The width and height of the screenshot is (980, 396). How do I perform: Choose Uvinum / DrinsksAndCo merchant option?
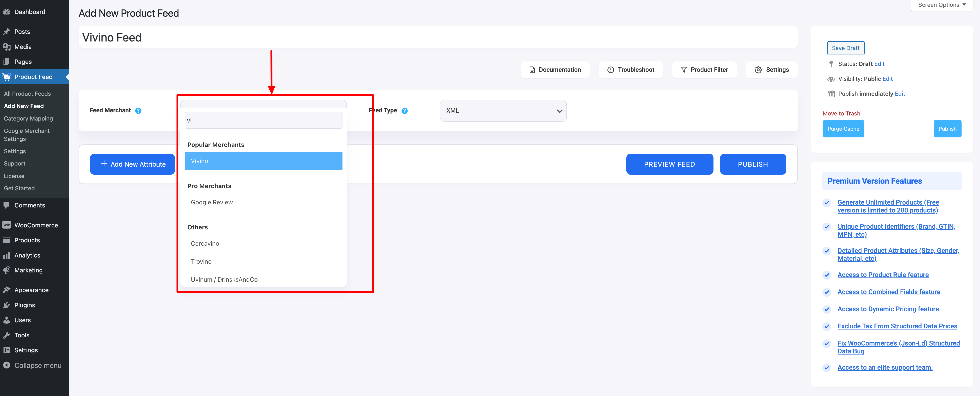click(x=263, y=279)
